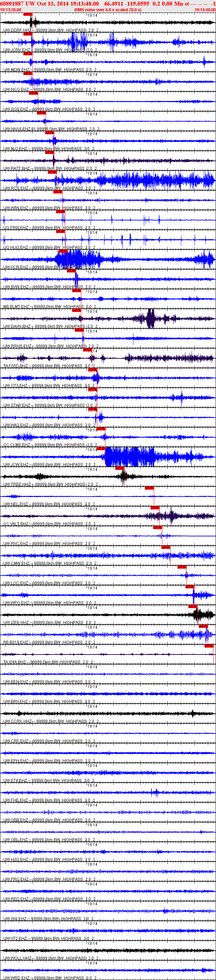Select the red pick marker on UW NEL trace
Image resolution: width=216 pixels, height=980 pixels.
tap(149, 488)
